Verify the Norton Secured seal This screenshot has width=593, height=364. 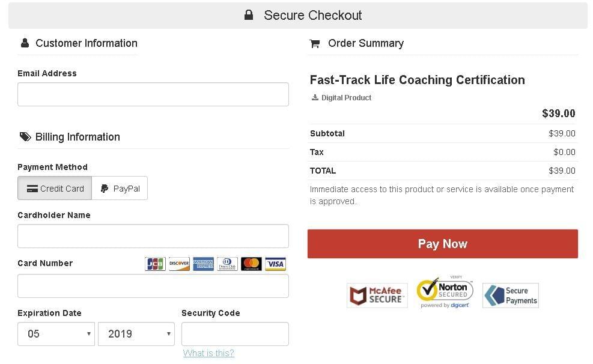pos(445,292)
